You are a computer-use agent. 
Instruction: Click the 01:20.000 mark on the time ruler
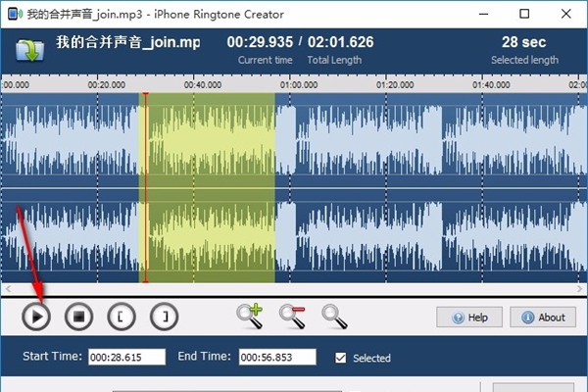coord(395,85)
